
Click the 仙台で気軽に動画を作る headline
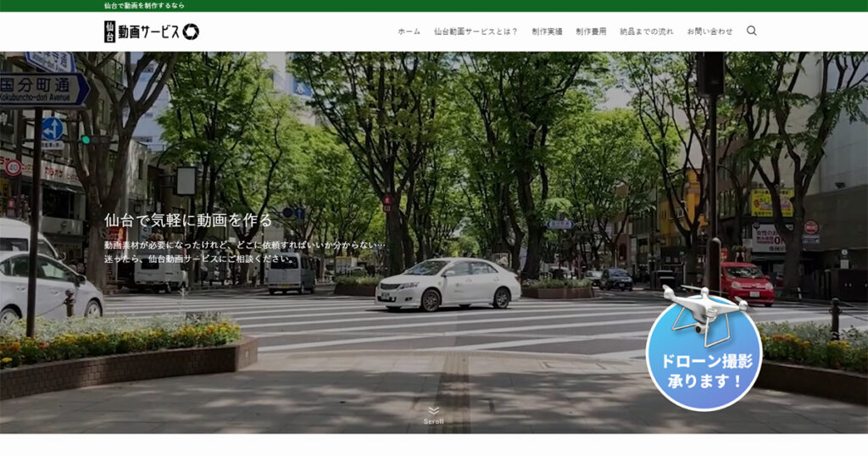coord(188,220)
